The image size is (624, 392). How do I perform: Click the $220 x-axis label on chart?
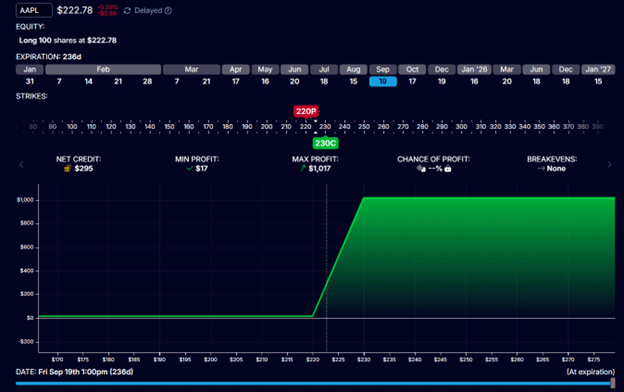(x=313, y=359)
